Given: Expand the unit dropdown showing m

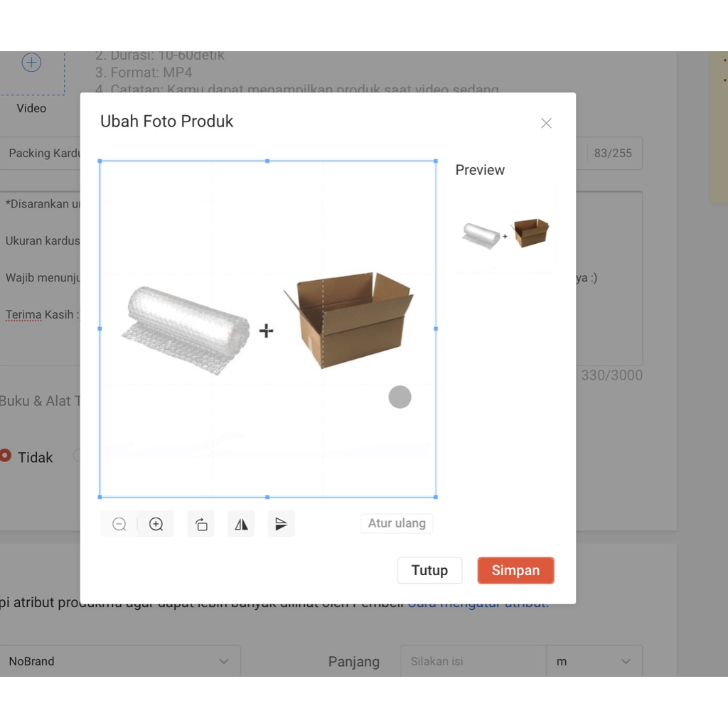Looking at the screenshot, I should click(x=594, y=661).
